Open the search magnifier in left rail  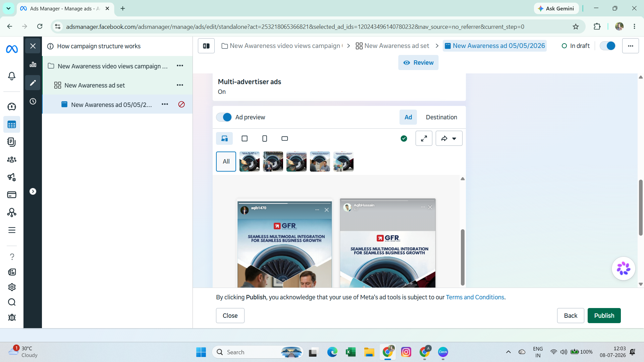(12, 302)
